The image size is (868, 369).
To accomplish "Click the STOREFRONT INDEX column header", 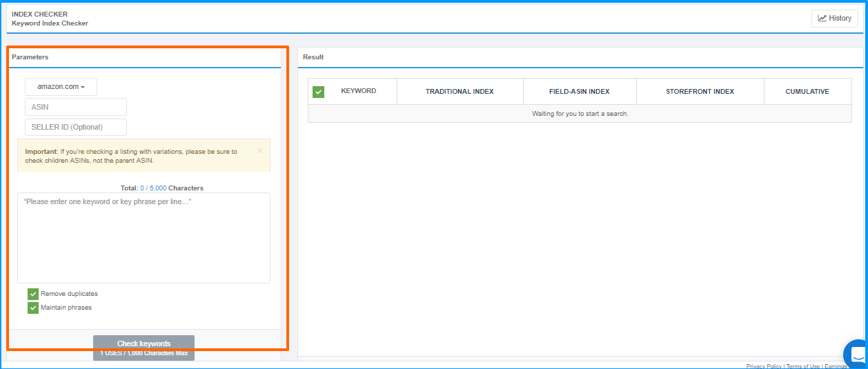I will (700, 92).
